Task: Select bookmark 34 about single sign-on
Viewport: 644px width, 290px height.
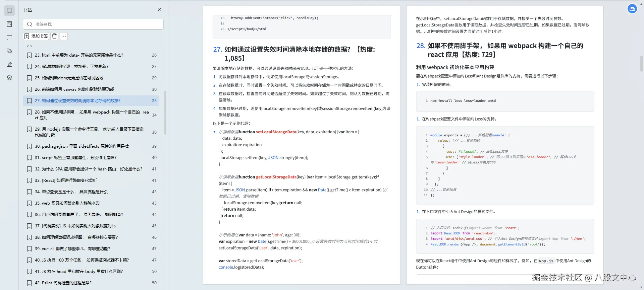Action: [x=91, y=192]
